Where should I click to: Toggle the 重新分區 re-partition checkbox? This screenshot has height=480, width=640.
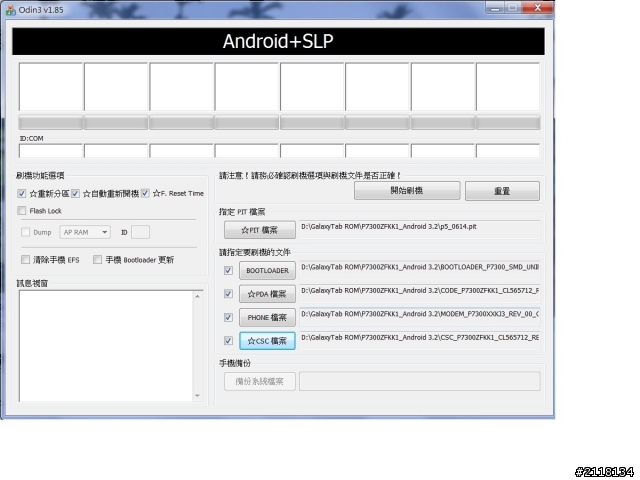pyautogui.click(x=22, y=193)
